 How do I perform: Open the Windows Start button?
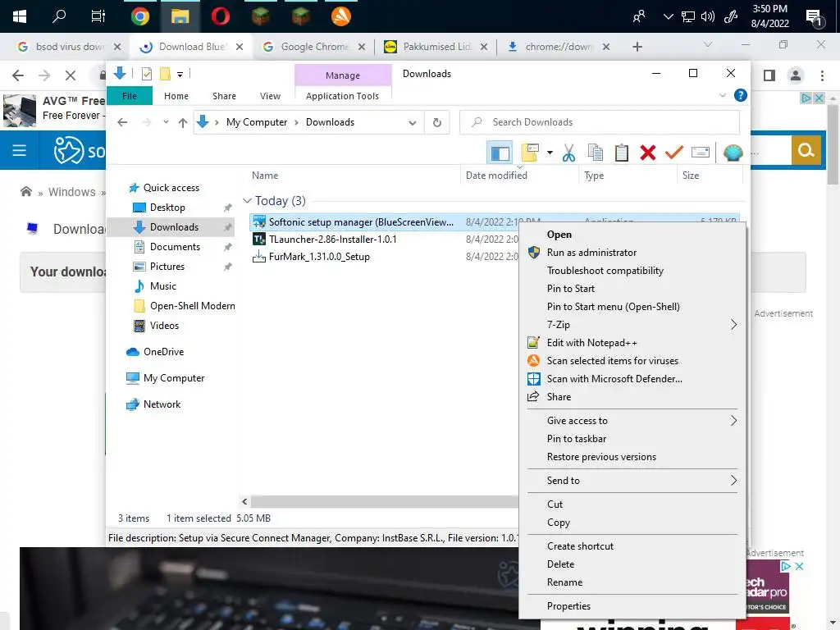pos(20,16)
